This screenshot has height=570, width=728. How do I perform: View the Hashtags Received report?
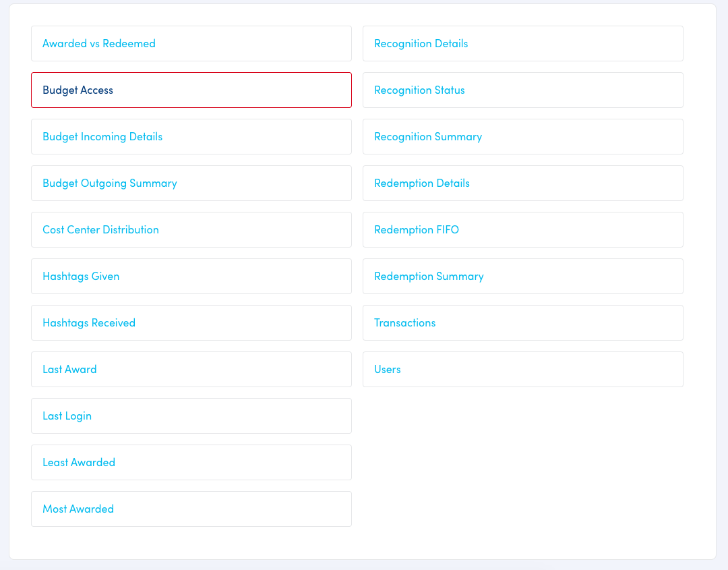[x=89, y=323]
